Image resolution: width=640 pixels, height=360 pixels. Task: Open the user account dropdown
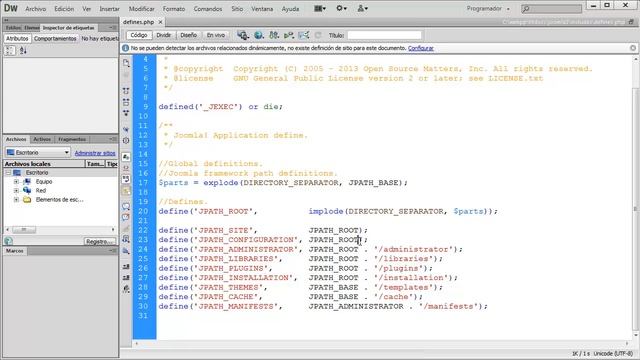(362, 8)
